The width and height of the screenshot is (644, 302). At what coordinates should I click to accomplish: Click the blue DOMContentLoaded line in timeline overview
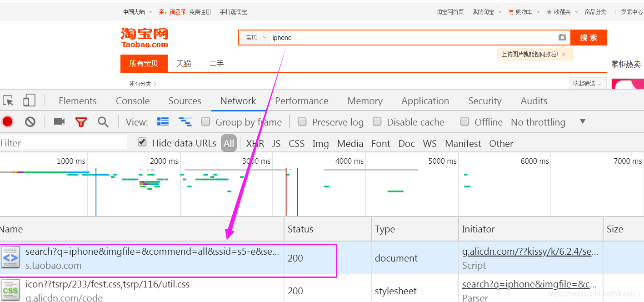coord(96,191)
